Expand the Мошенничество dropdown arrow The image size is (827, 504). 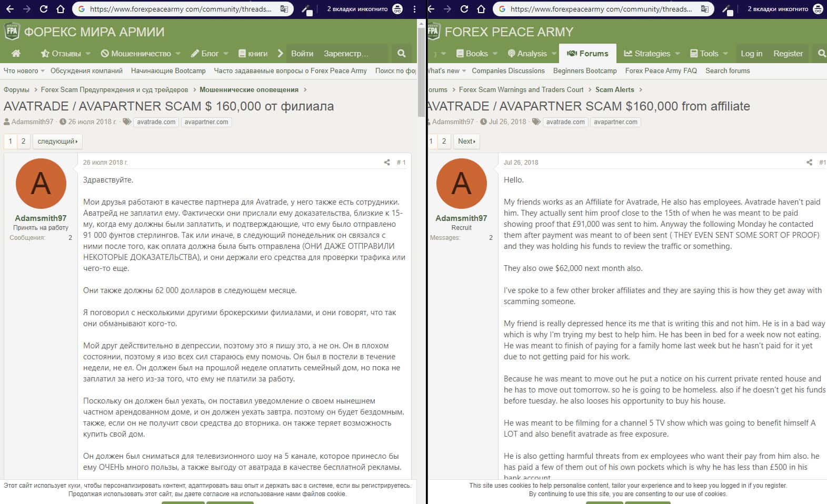(x=178, y=54)
